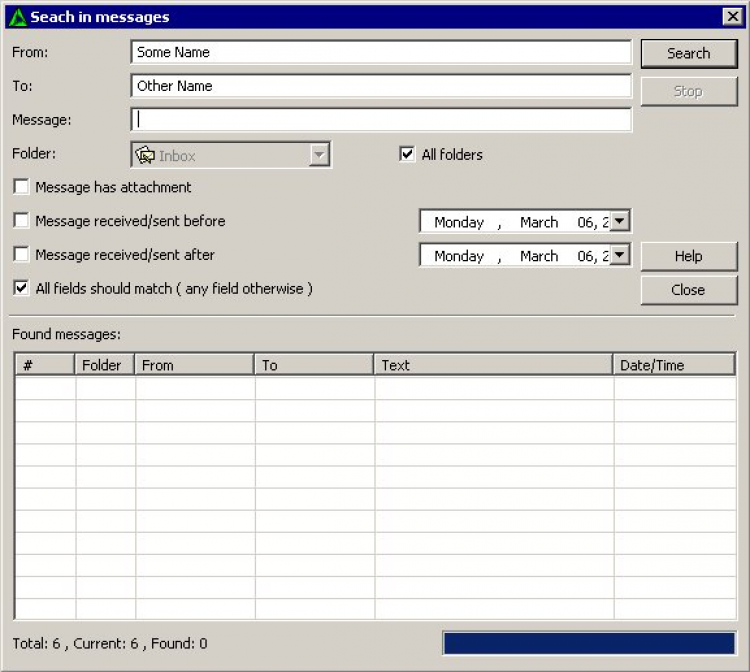
Task: Click the Text column header
Action: (493, 365)
